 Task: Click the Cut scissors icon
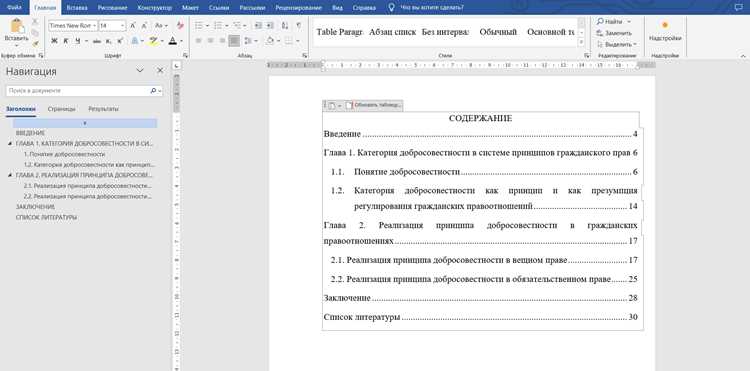pyautogui.click(x=35, y=22)
